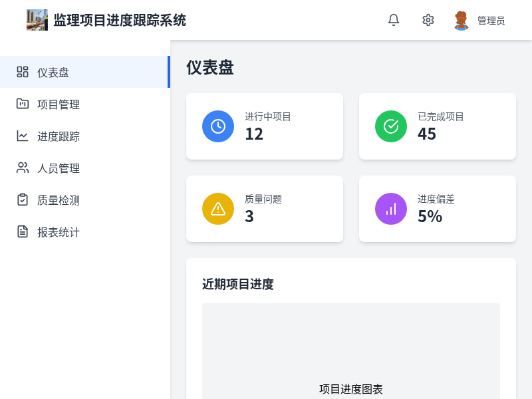Click the 仪表盘 grid icon in sidebar
The height and width of the screenshot is (399, 532).
pyautogui.click(x=23, y=72)
